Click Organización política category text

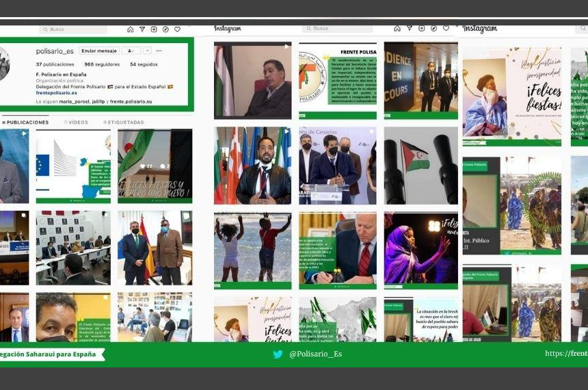pyautogui.click(x=59, y=81)
